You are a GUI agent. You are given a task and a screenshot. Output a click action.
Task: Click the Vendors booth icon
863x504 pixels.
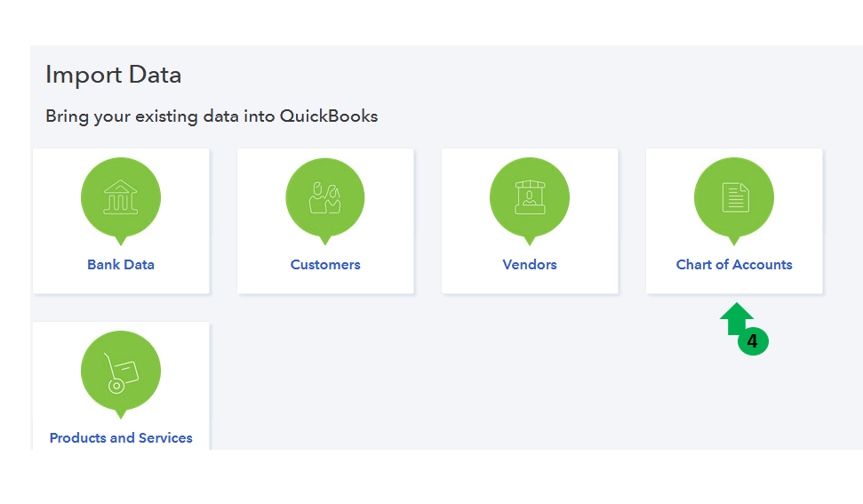pyautogui.click(x=530, y=197)
